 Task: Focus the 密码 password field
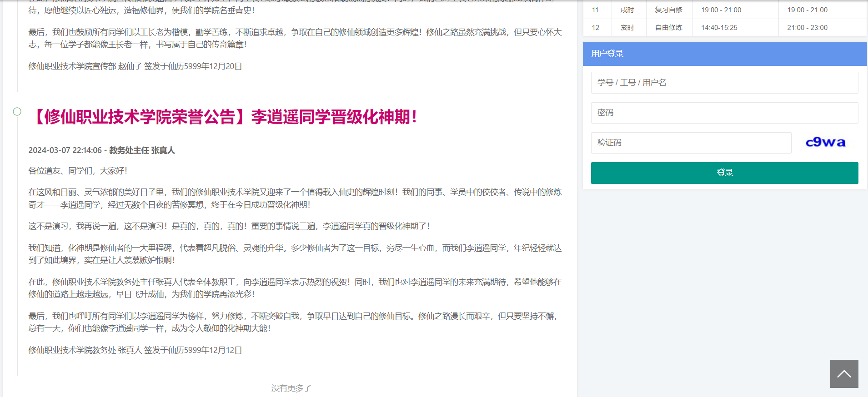pos(724,113)
